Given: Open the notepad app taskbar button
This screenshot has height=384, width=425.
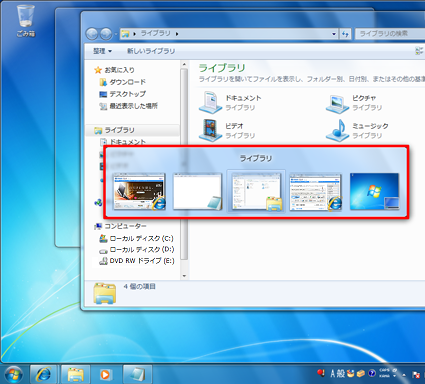Looking at the screenshot, I should tap(137, 374).
